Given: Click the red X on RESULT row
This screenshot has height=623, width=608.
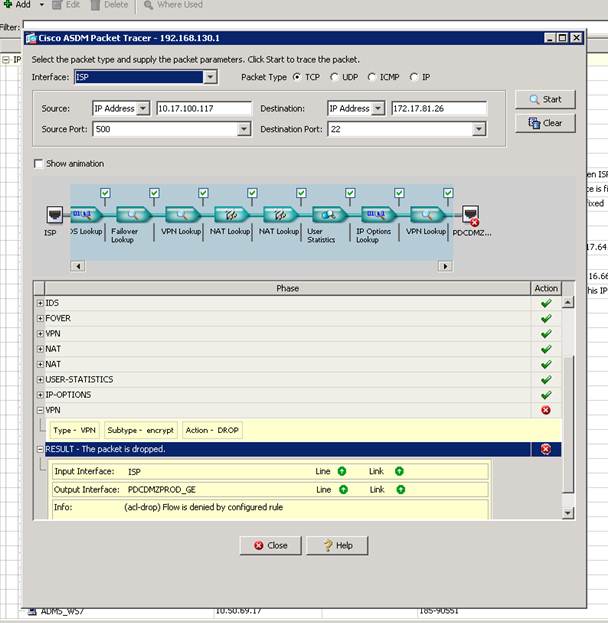Looking at the screenshot, I should 546,449.
